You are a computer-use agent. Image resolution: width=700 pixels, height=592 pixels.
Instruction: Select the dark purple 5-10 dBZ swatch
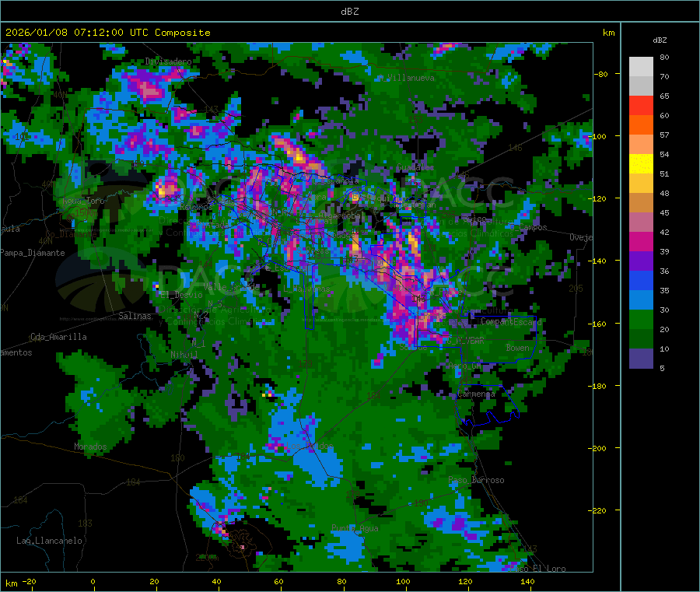641,358
